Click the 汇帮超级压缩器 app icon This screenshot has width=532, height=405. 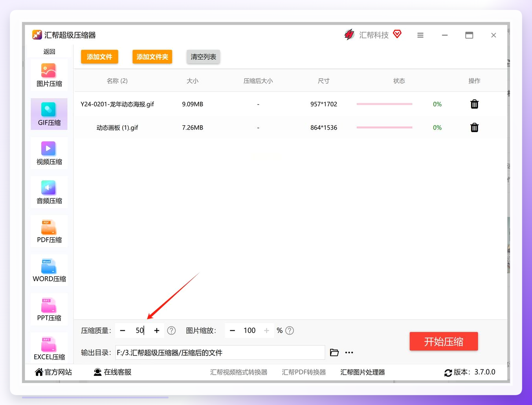pos(37,35)
